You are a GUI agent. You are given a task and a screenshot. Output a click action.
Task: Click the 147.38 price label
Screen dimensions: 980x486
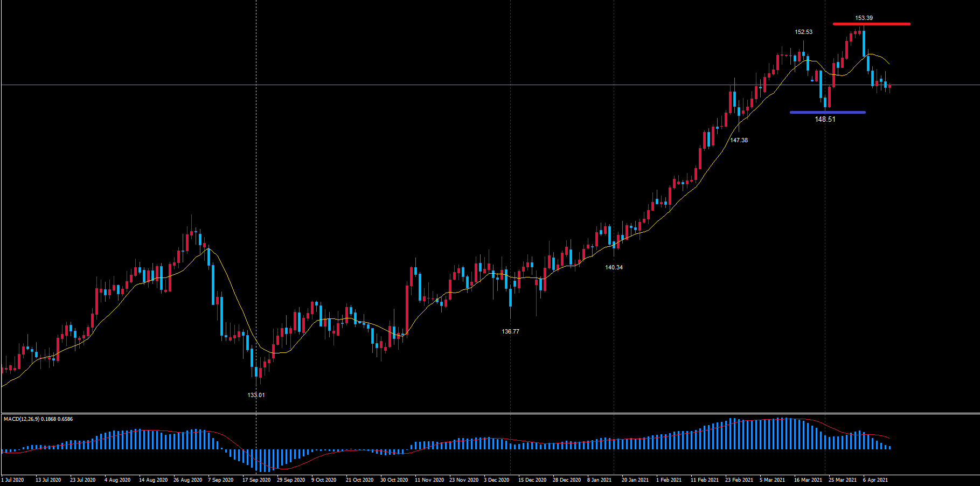point(739,140)
